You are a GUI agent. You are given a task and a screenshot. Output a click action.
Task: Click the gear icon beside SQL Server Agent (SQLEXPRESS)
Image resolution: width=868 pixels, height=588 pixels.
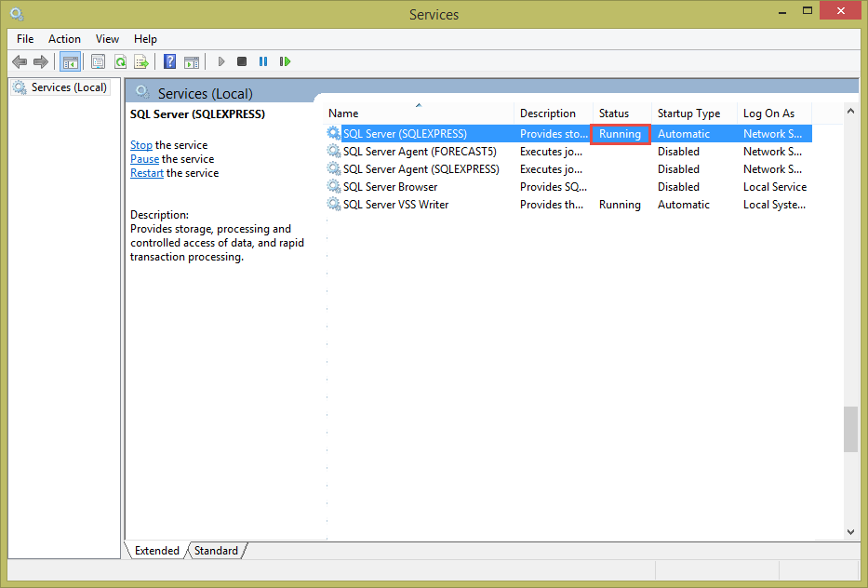333,168
